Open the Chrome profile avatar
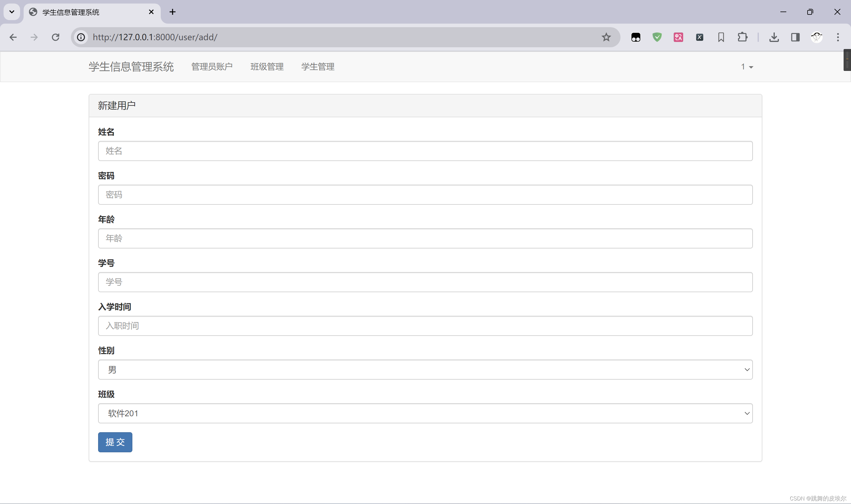Viewport: 851px width, 504px height. pos(816,37)
